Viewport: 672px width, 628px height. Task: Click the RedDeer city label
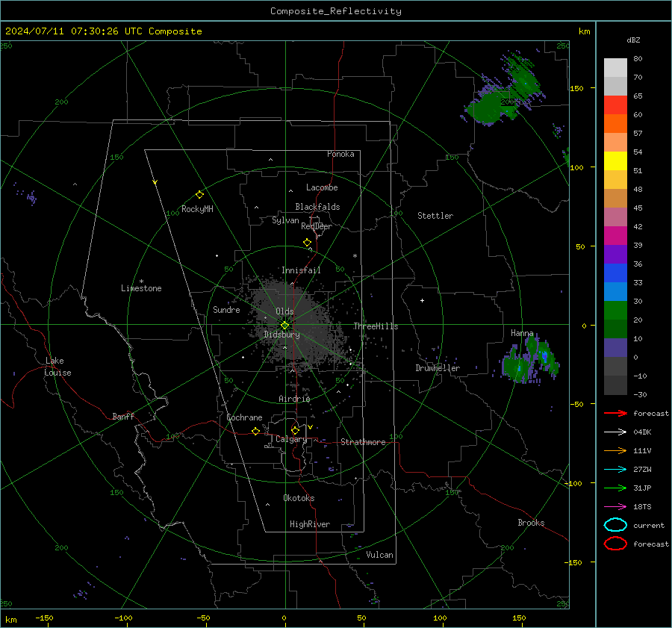coord(317,226)
